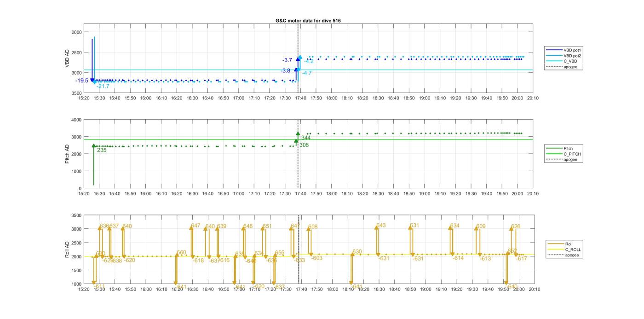Click the '-19.5' VBD data label
Image resolution: width=644 pixels, height=319 pixels.
click(82, 81)
